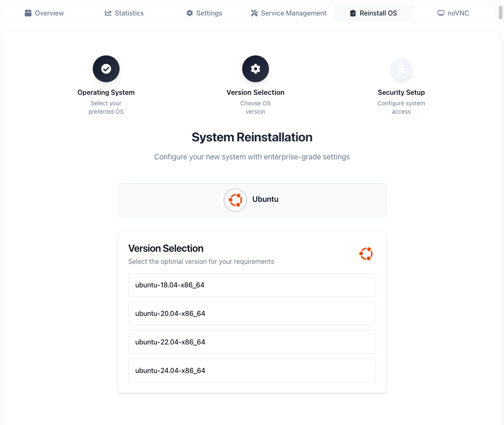This screenshot has height=425, width=504.
Task: Click the Ubuntu logo in OS banner
Action: point(235,200)
